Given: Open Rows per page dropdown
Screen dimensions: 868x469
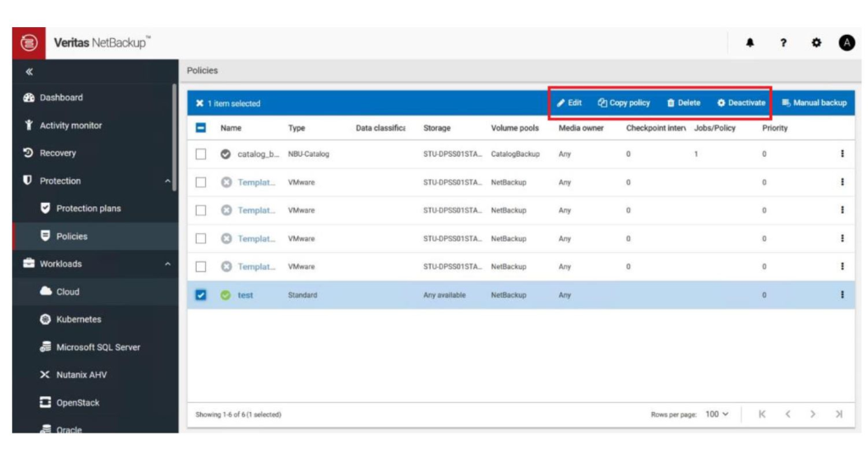Looking at the screenshot, I should point(717,414).
